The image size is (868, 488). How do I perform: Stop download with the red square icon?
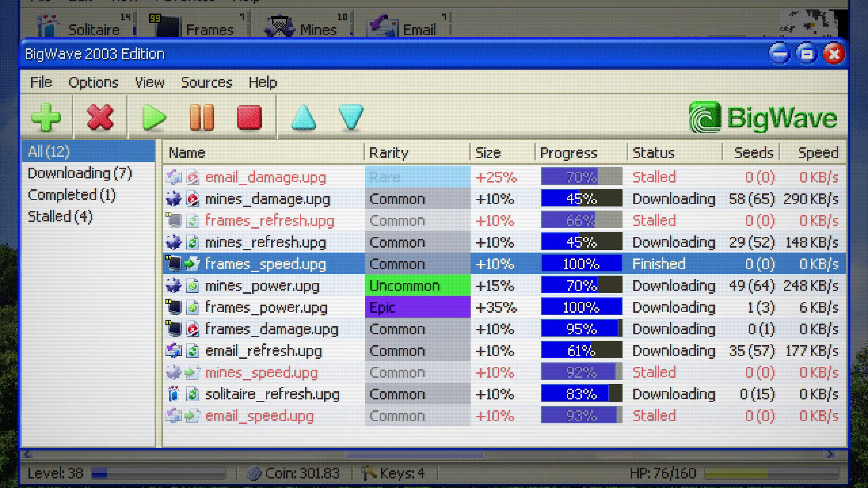(249, 117)
